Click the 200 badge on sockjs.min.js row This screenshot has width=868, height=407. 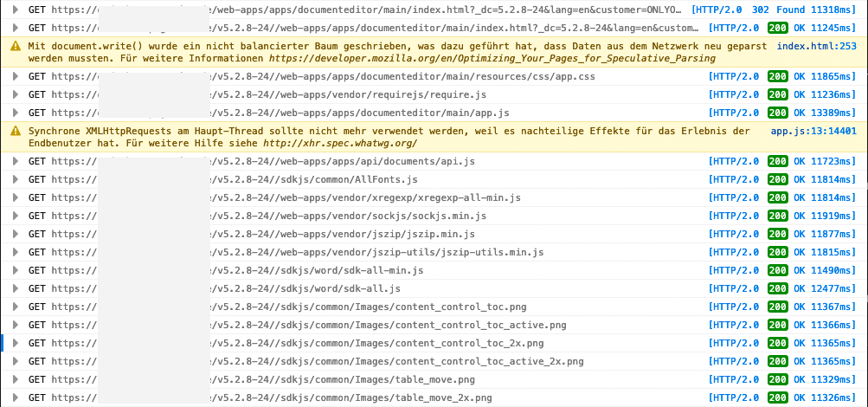[778, 216]
